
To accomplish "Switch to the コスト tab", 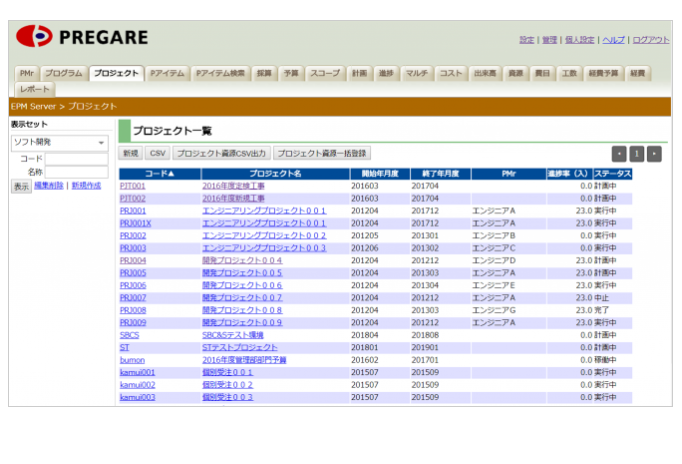I will click(451, 74).
